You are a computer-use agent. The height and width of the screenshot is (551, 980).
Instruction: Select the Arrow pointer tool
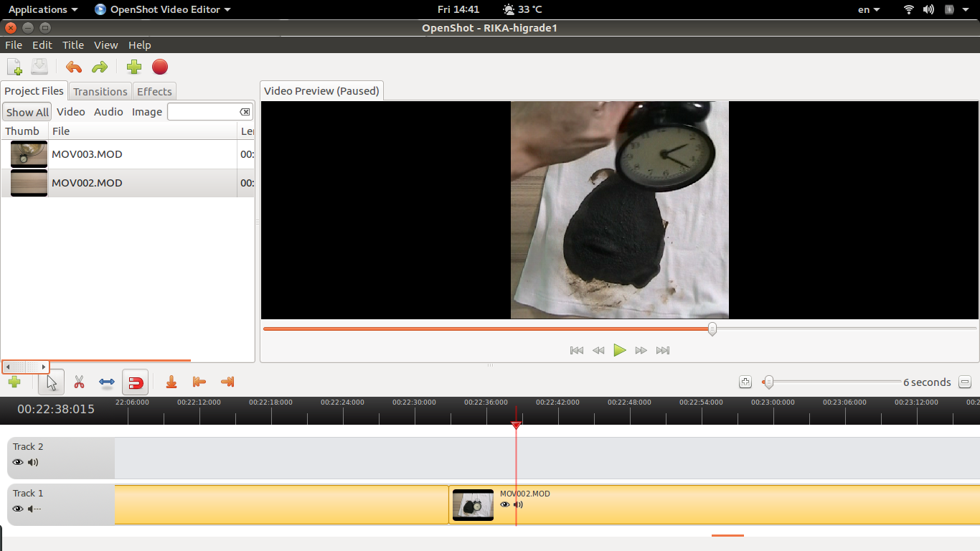(51, 382)
